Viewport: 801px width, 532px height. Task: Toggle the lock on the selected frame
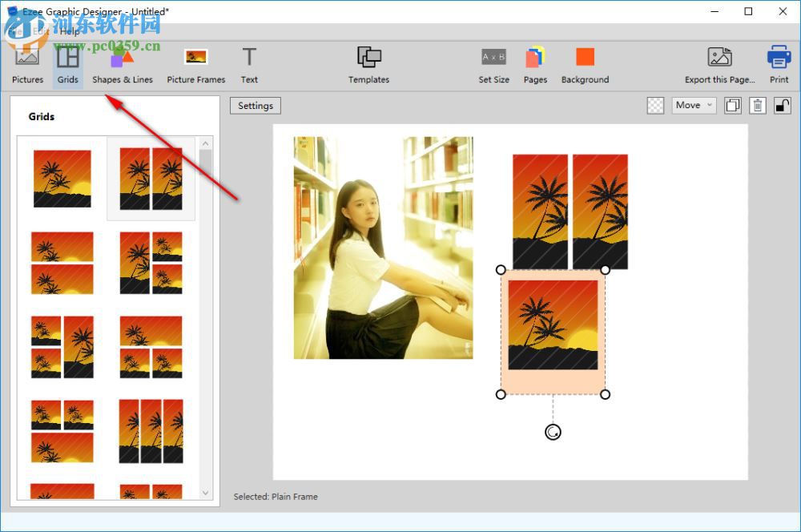(x=783, y=105)
